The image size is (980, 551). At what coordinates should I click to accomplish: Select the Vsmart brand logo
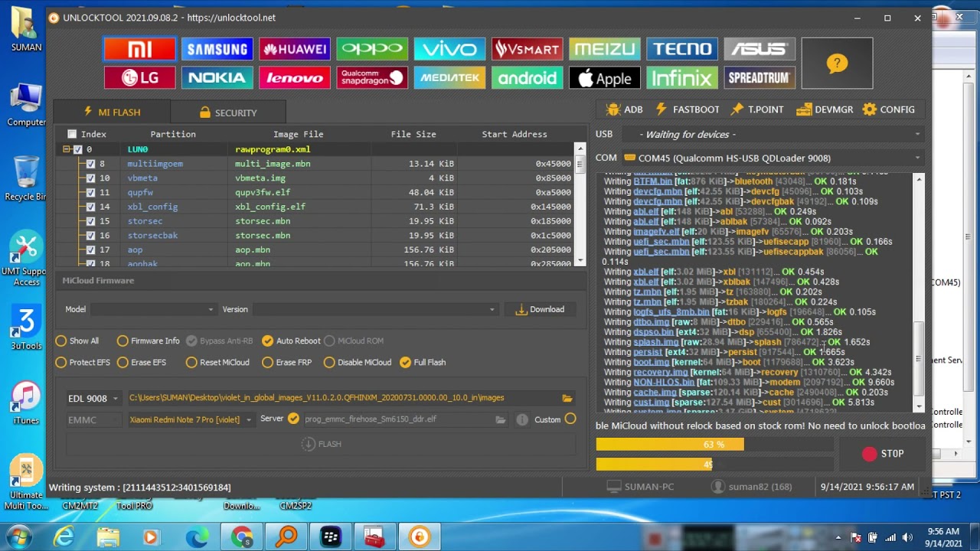tap(527, 50)
